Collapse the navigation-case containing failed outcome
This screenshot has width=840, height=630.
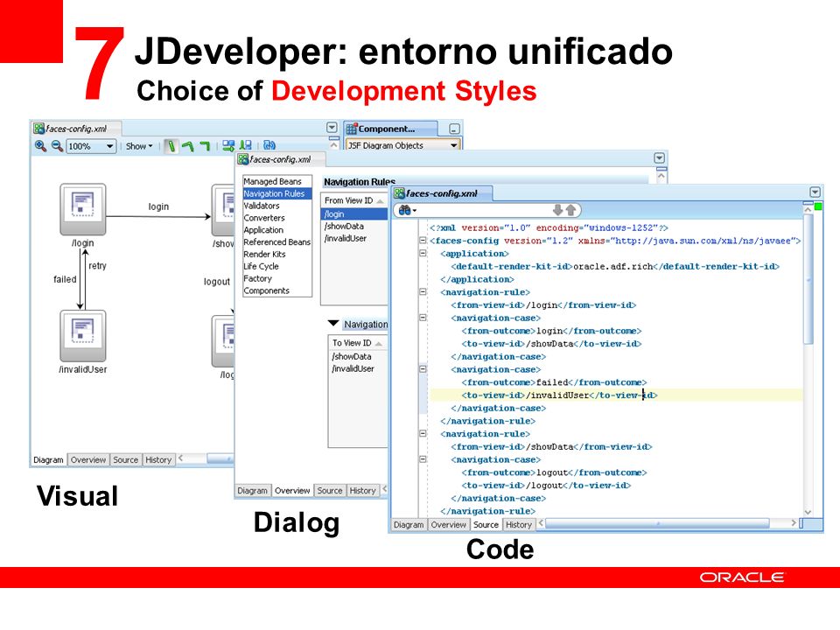point(423,369)
